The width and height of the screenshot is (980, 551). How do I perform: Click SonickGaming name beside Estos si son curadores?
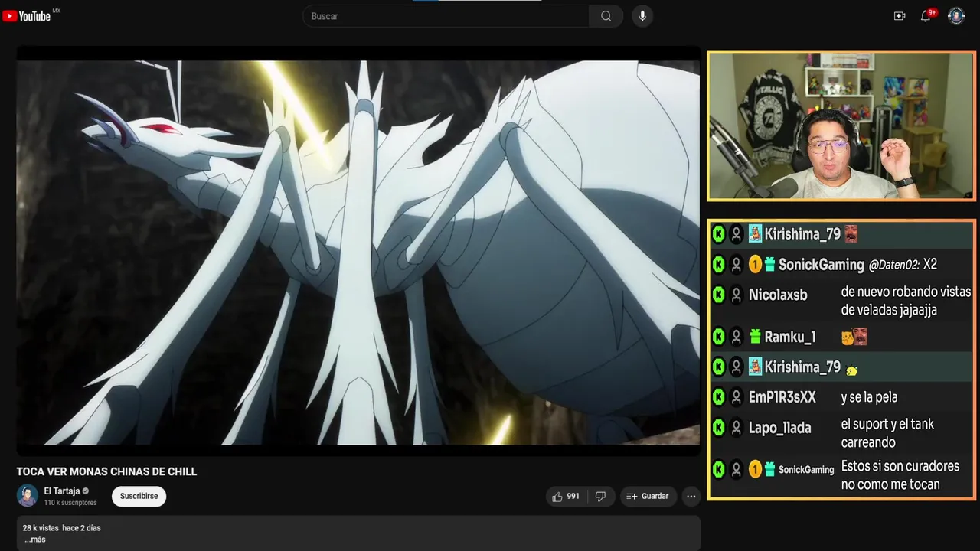coord(806,470)
